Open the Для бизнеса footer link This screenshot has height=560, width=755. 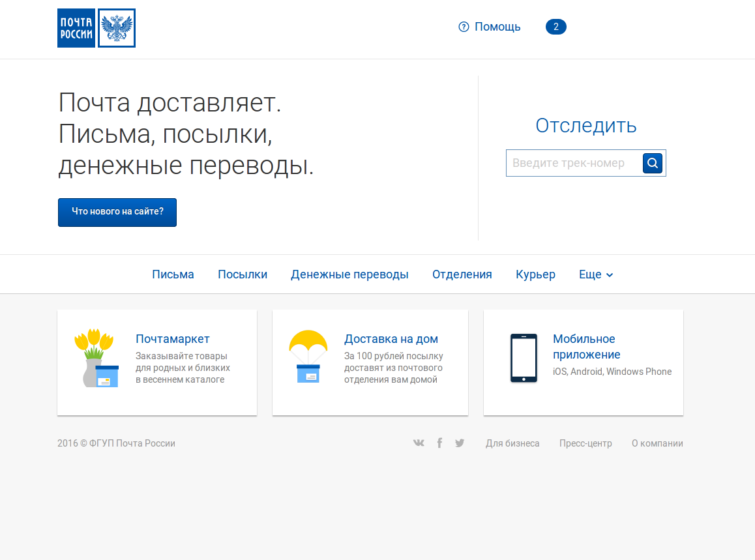coord(512,443)
